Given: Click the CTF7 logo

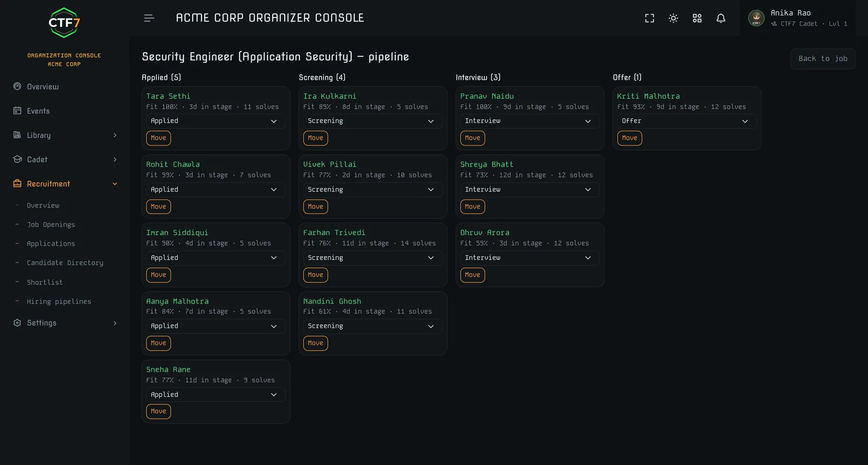Looking at the screenshot, I should 64,23.
